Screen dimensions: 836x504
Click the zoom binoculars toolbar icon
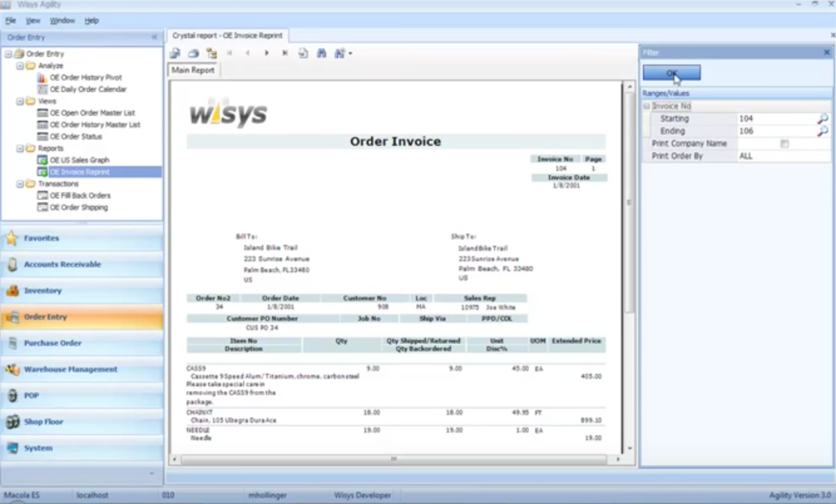click(x=339, y=53)
